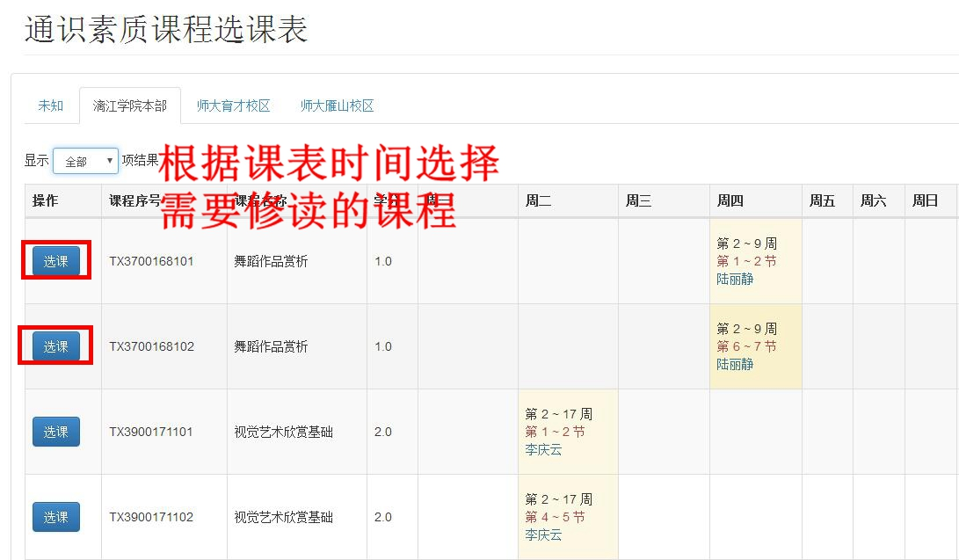Click the 第 6 ~ 7 节 schedule cell

coord(746,346)
